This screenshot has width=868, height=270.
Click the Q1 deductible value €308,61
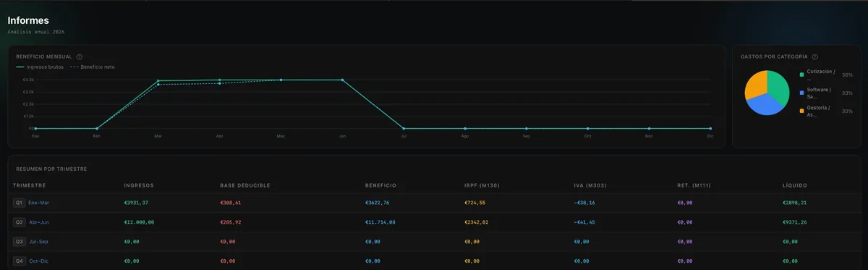coord(231,203)
